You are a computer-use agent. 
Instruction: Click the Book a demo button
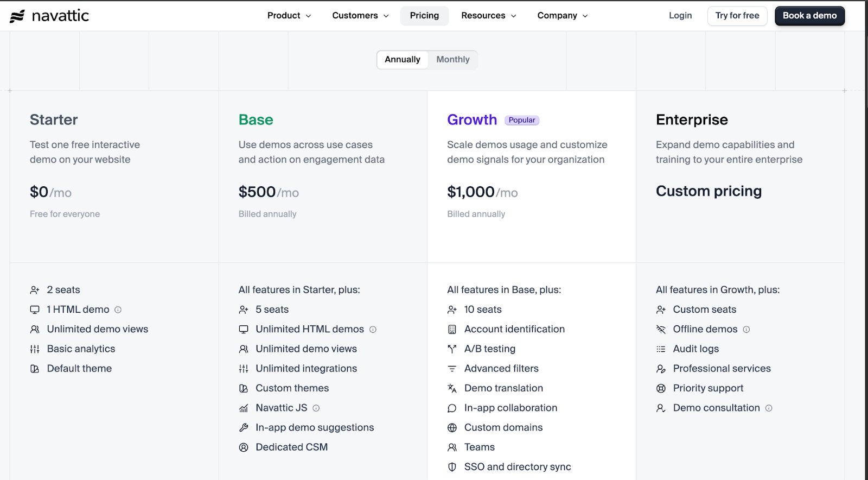click(809, 16)
